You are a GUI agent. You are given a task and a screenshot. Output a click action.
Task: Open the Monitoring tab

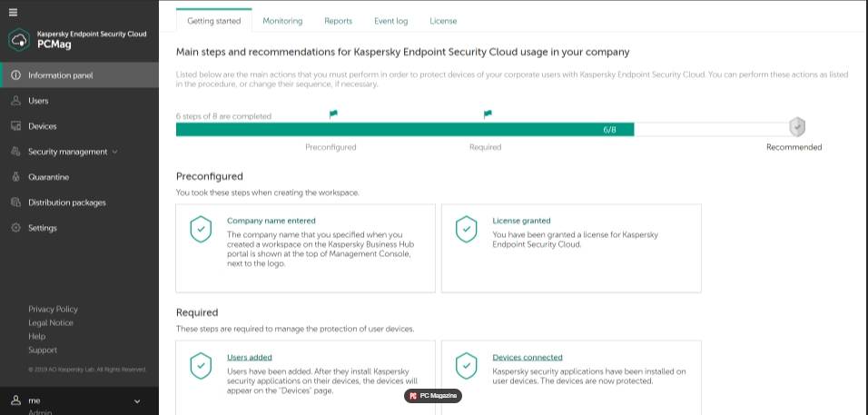(282, 21)
